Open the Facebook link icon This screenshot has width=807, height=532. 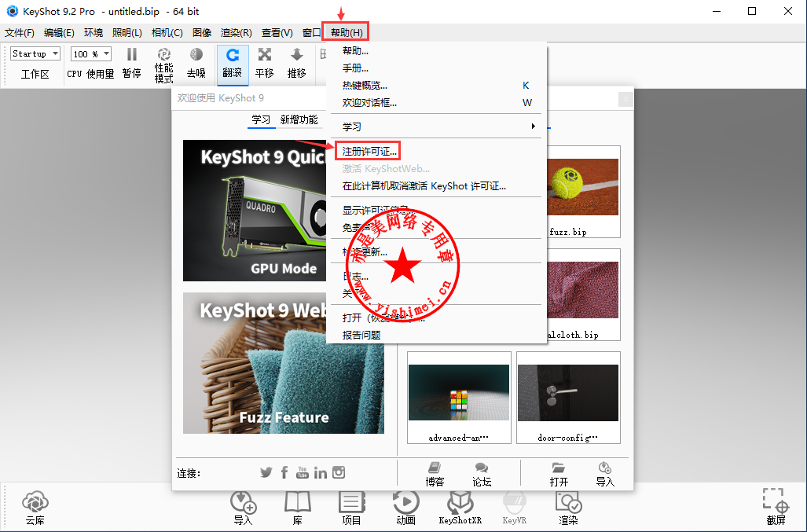point(284,472)
